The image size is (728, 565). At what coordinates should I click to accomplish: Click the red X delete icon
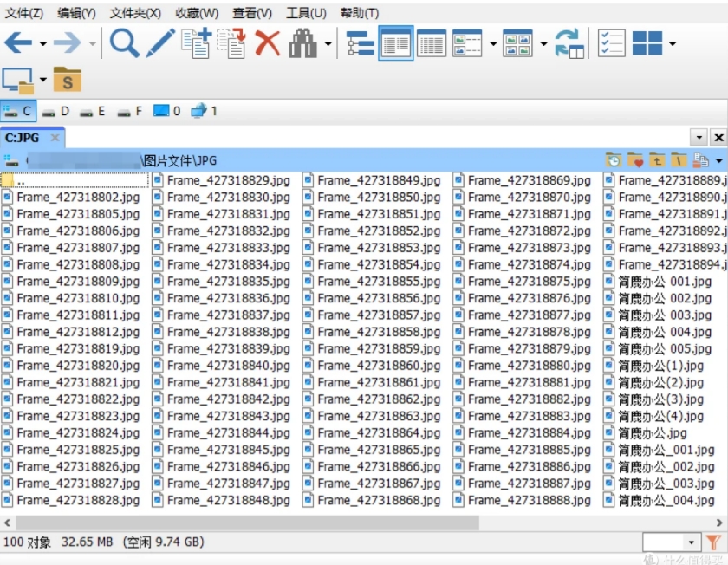pyautogui.click(x=268, y=43)
